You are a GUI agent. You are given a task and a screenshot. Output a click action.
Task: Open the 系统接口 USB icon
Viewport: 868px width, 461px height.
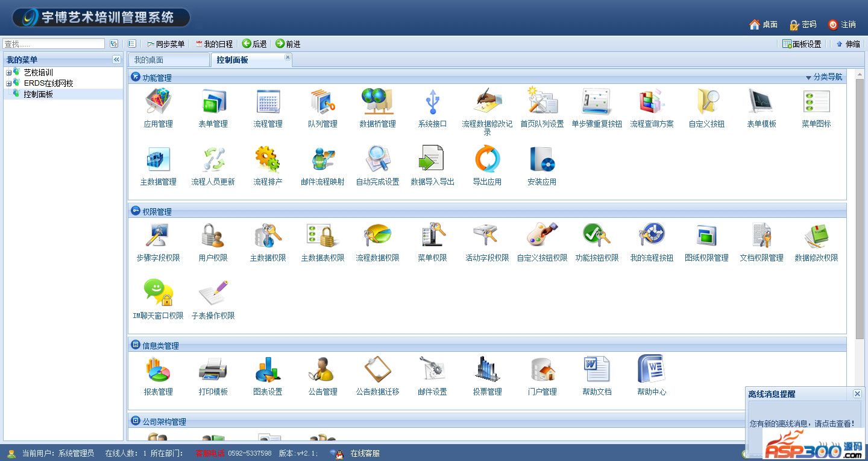coord(433,101)
